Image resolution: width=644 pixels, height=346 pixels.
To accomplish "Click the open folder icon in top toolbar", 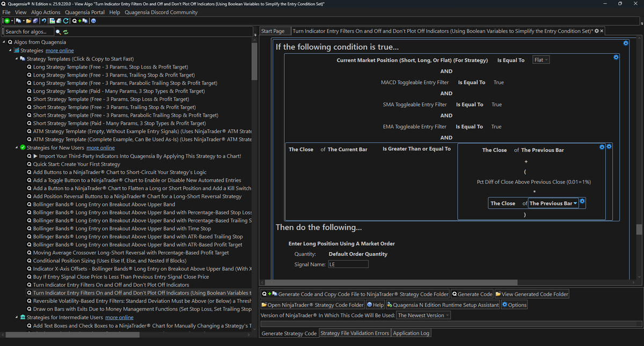I will coord(29,21).
